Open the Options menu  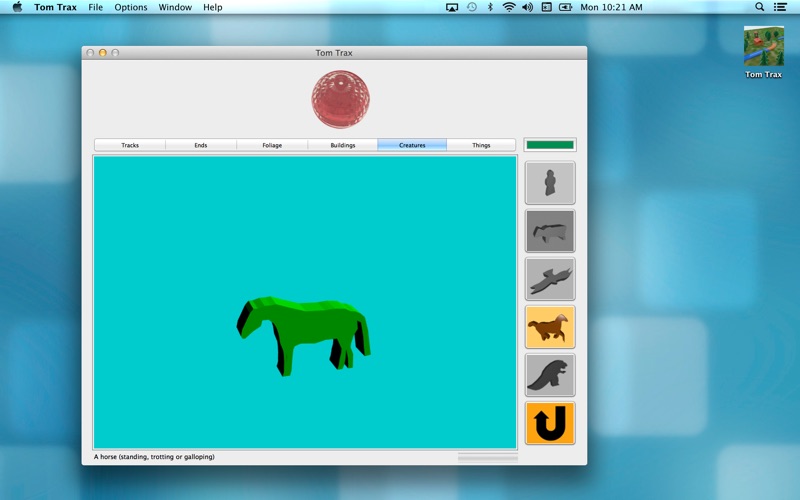[131, 7]
